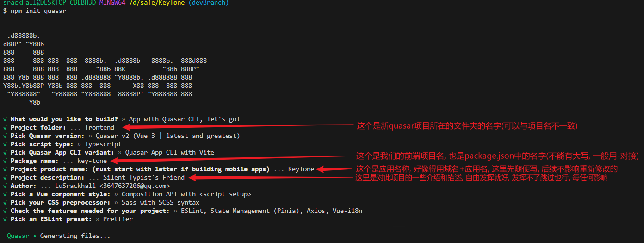
Task: Click the "npm init quasar" command text
Action: click(38, 11)
